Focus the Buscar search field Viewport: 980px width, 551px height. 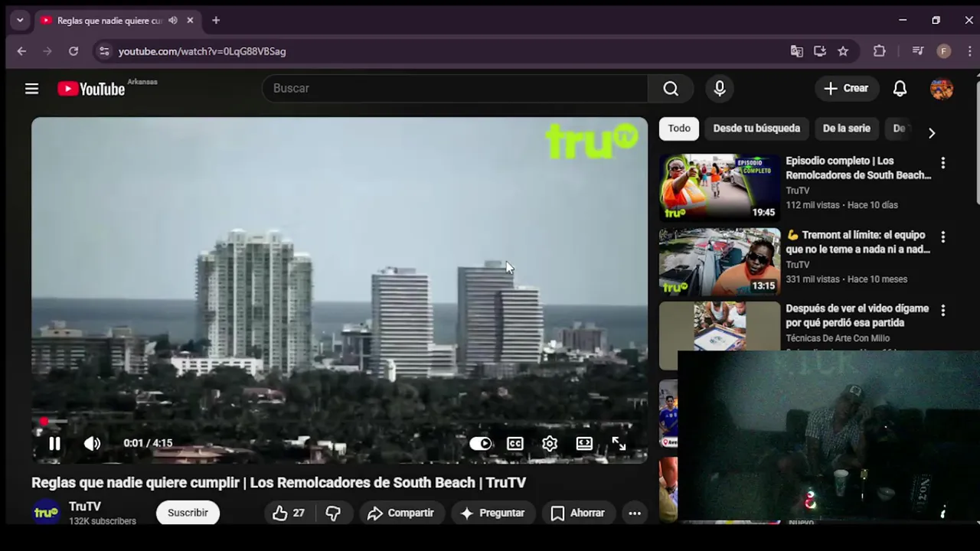[x=455, y=89]
